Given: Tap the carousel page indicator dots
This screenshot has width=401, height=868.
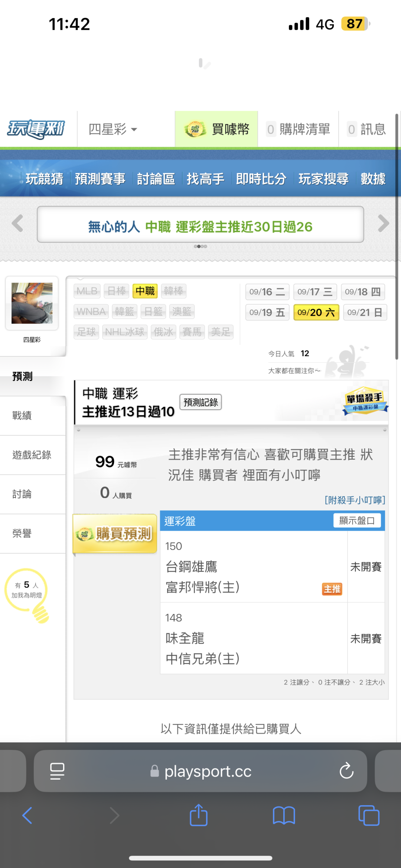Looking at the screenshot, I should (x=200, y=246).
